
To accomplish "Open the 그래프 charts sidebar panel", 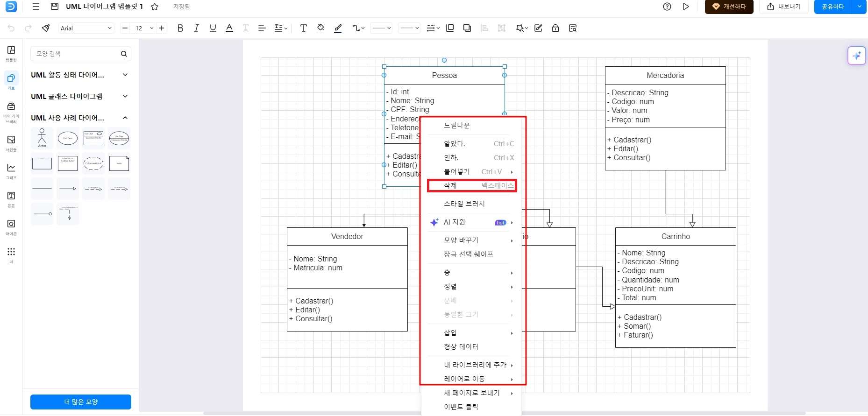I will 11,171.
